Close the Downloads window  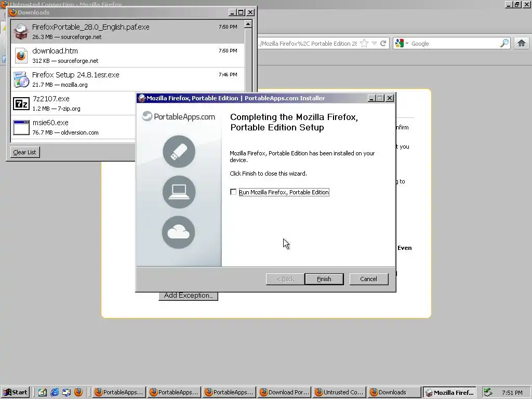pyautogui.click(x=250, y=12)
